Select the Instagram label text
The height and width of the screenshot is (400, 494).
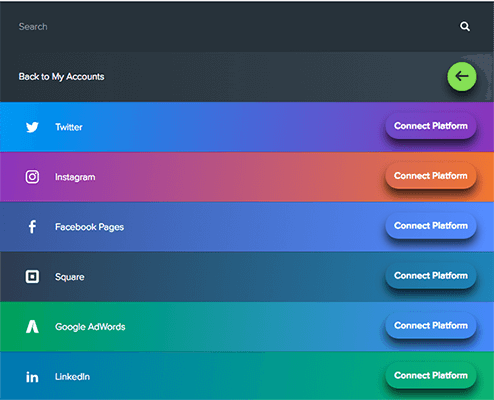(x=75, y=177)
